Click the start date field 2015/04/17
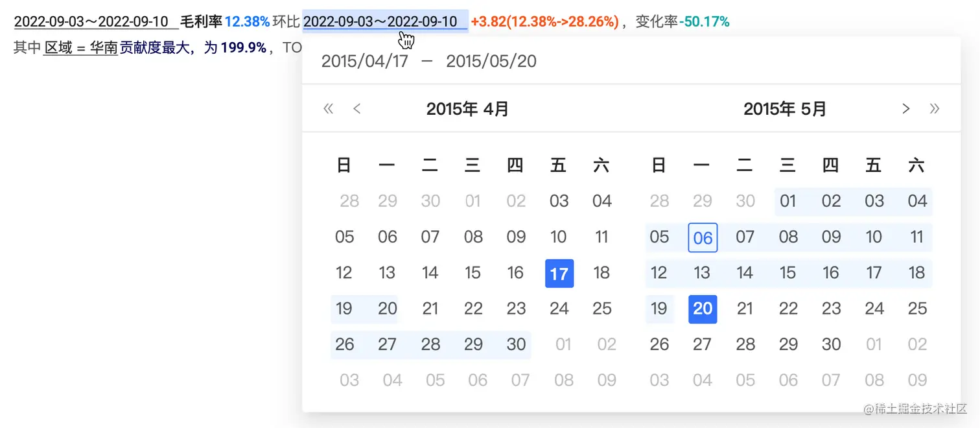Screen dimensions: 980x428 point(365,61)
